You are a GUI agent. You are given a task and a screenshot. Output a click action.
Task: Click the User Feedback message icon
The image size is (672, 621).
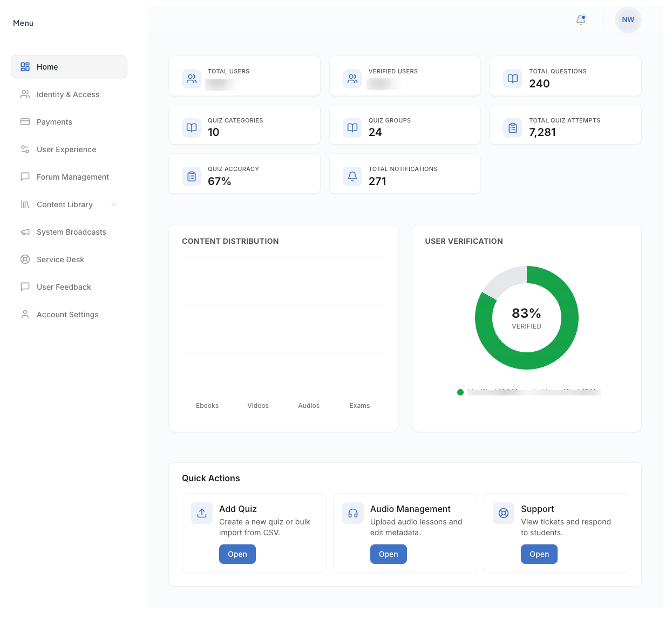pyautogui.click(x=25, y=287)
